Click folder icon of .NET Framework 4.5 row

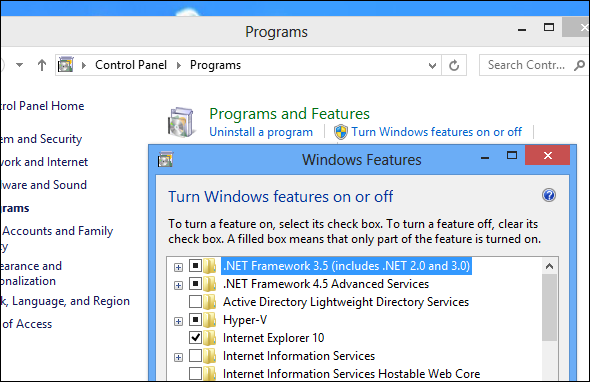210,284
